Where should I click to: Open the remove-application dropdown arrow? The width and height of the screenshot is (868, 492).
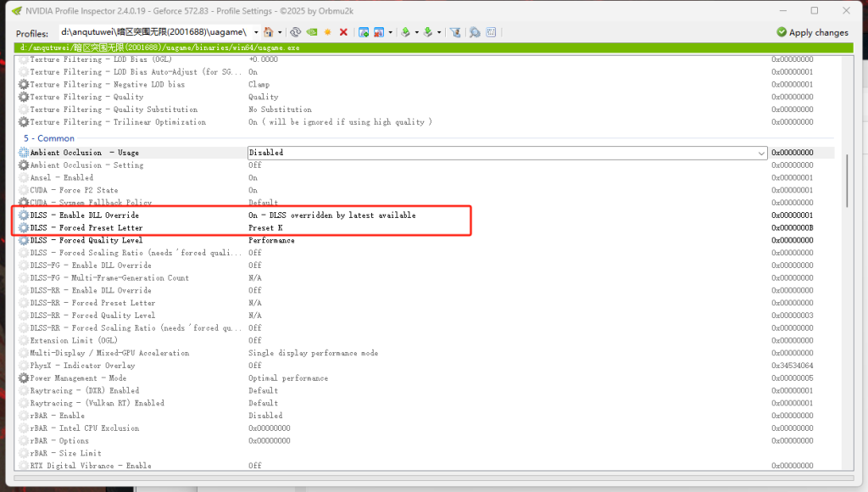[x=390, y=32]
